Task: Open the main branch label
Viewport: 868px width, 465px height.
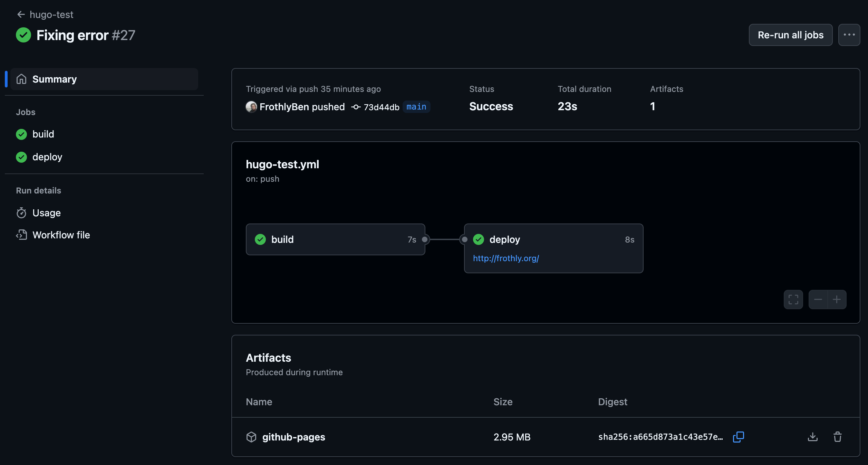Action: point(416,107)
